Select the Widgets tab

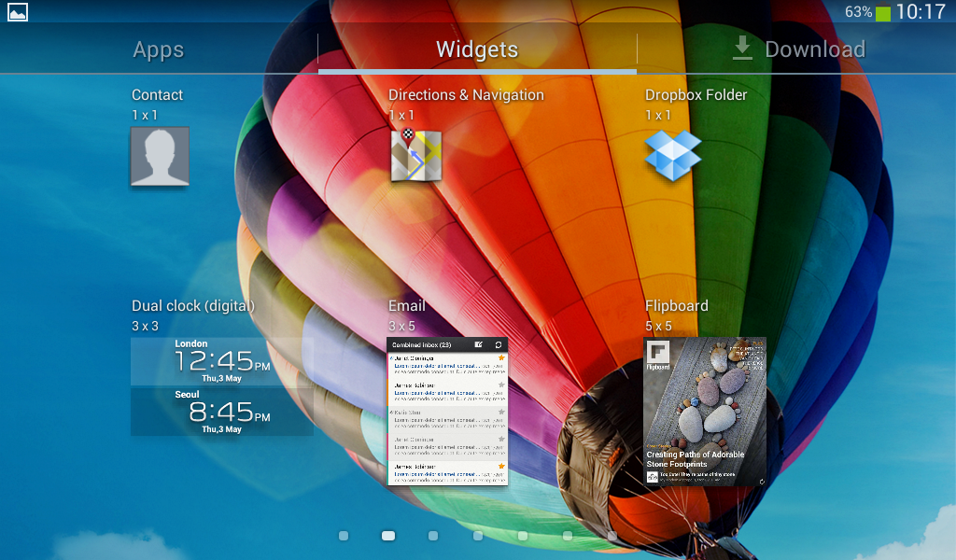point(477,49)
